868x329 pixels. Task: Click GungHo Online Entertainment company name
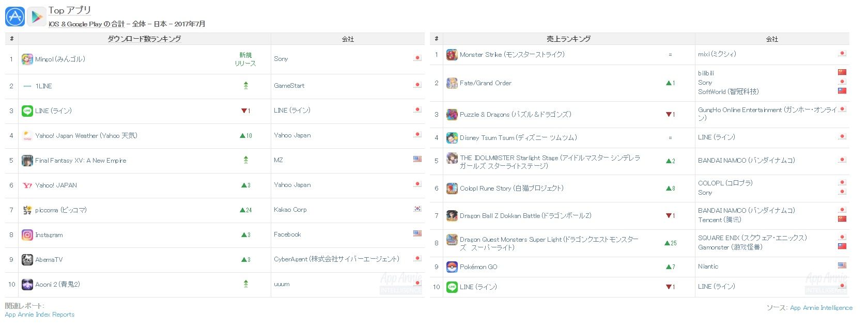[768, 114]
